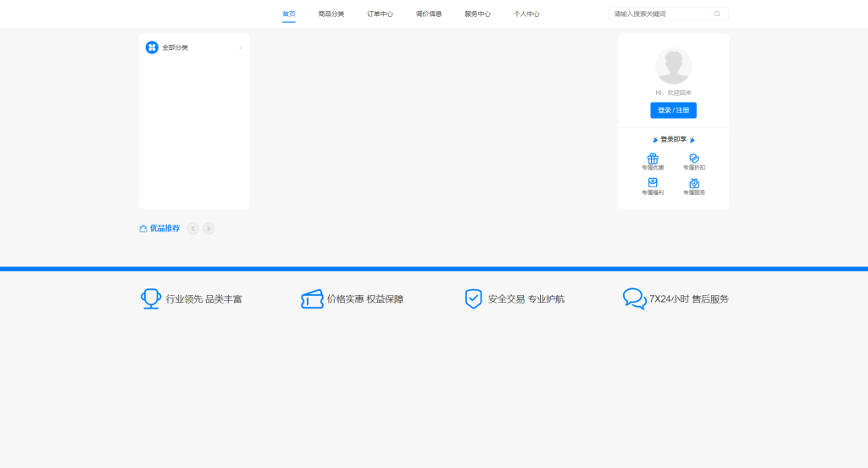The width and height of the screenshot is (868, 468).
Task: Click the coupon icon beside 价格实惠
Action: click(312, 298)
